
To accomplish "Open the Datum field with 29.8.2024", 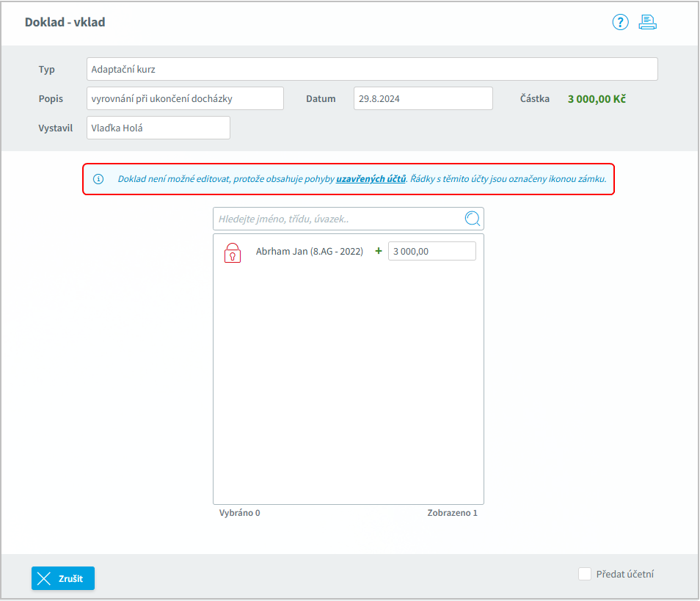I will click(423, 98).
